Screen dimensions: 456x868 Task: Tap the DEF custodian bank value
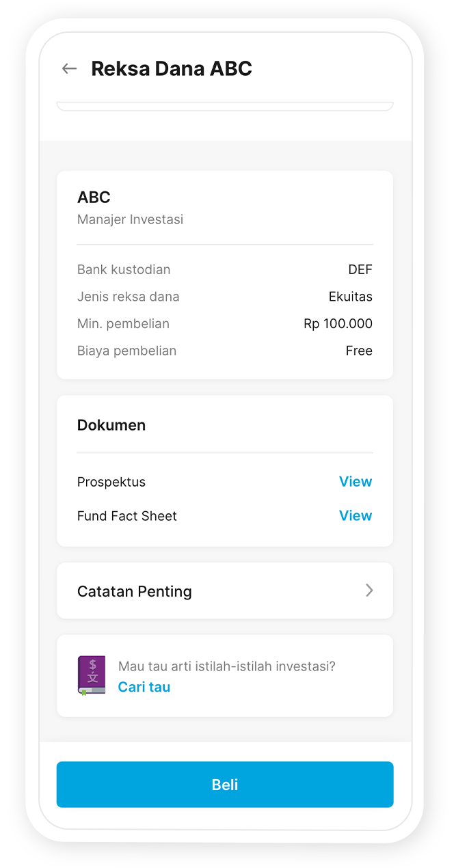click(x=360, y=269)
